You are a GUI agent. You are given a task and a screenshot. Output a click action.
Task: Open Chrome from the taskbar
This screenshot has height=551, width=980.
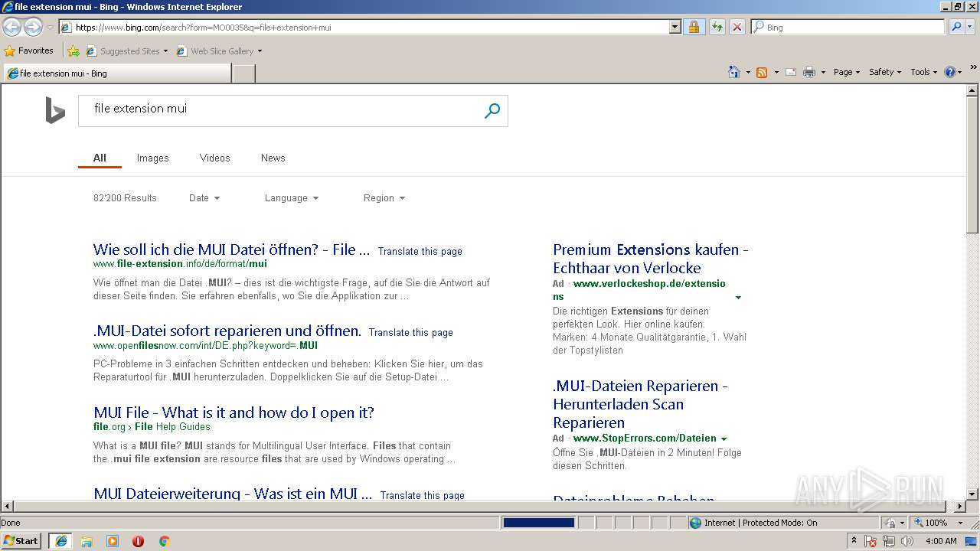164,541
